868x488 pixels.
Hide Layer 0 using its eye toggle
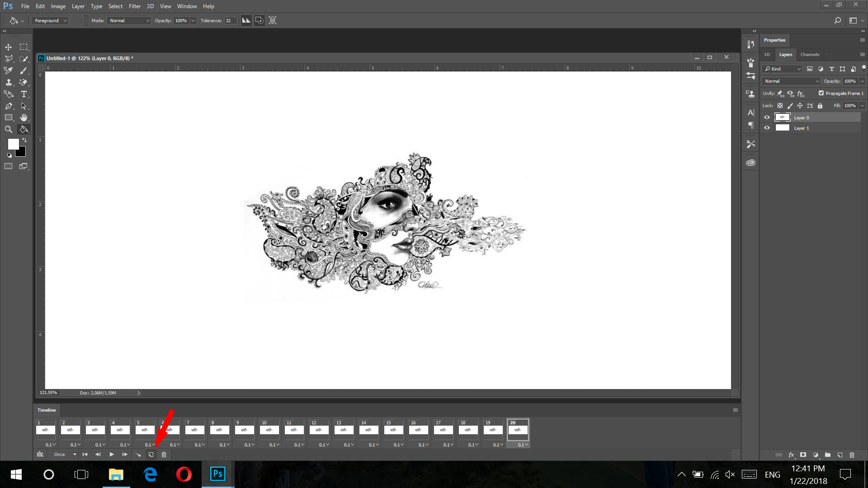(766, 117)
